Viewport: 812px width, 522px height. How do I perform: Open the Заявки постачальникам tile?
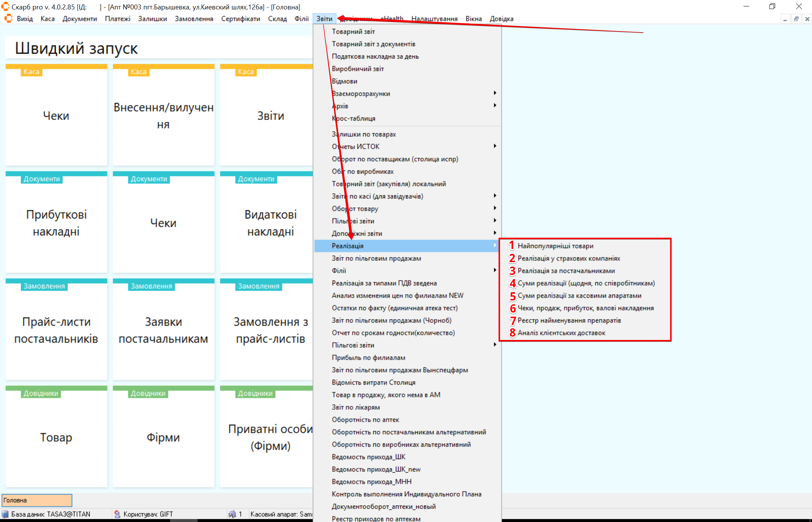163,330
